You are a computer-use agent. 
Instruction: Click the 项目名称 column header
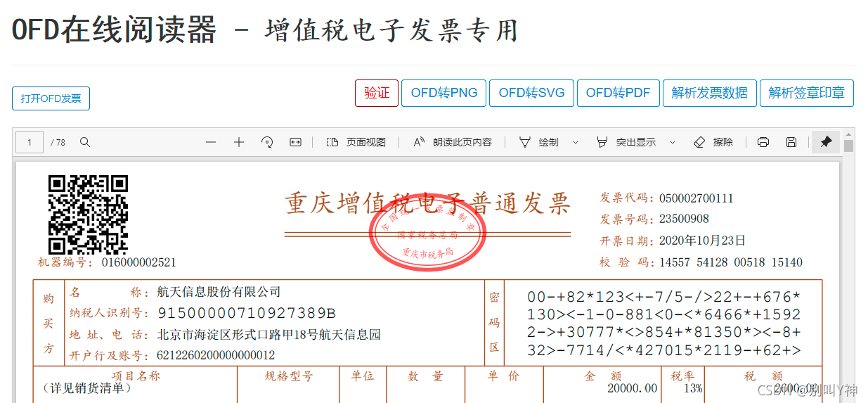136,376
